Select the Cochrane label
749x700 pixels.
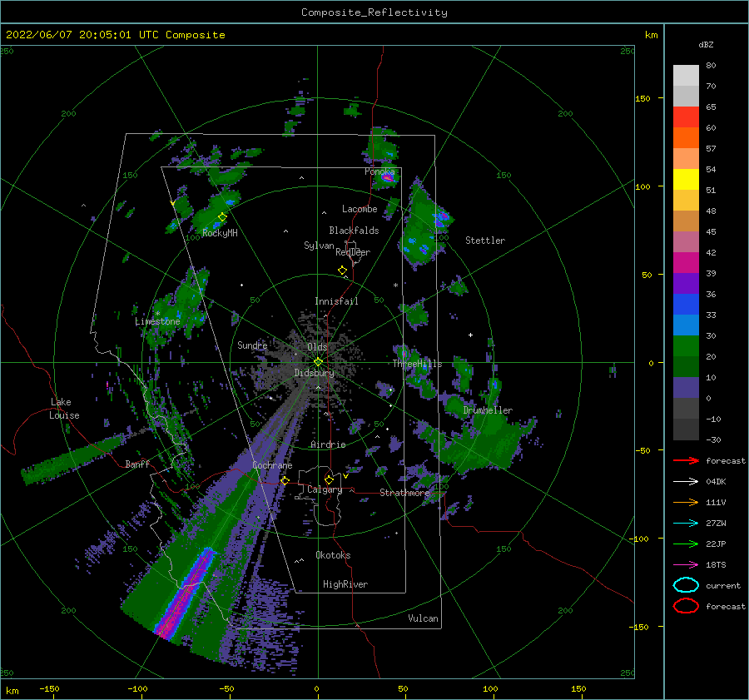click(x=272, y=465)
